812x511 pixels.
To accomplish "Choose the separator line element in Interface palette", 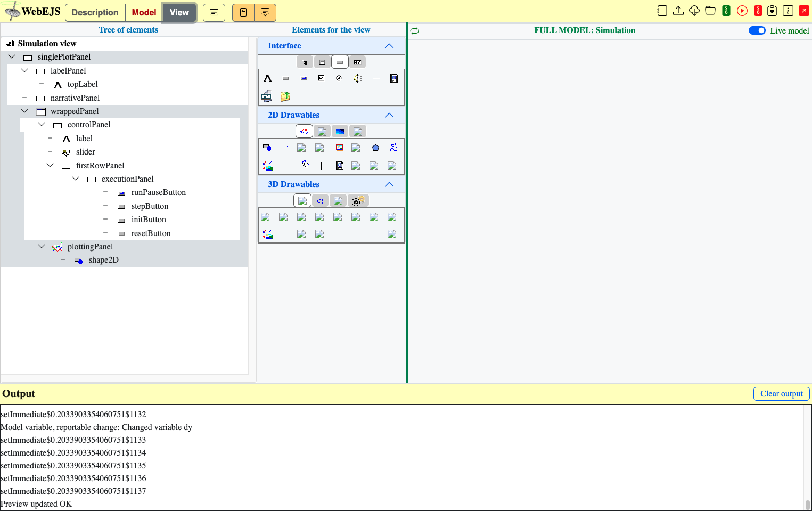I will (376, 78).
